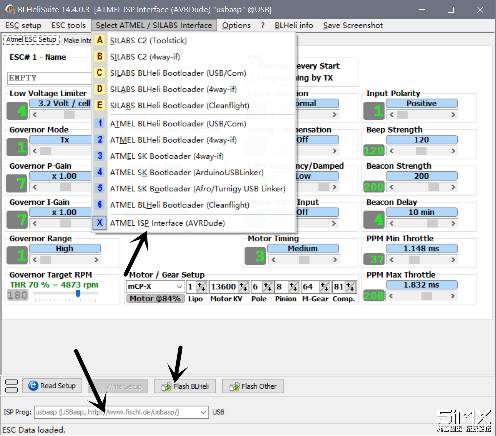This screenshot has height=436, width=496.
Task: Open BLHeli info menu
Action: (x=294, y=25)
